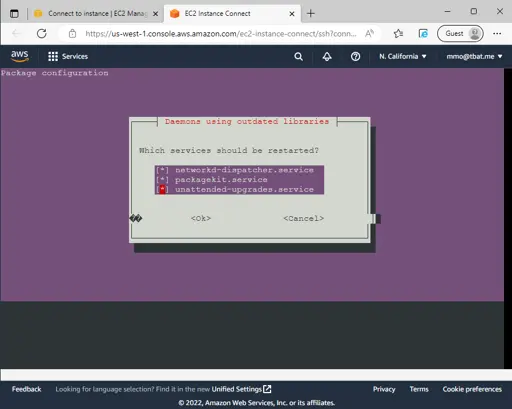Open browser settings three-dots menu

click(497, 33)
